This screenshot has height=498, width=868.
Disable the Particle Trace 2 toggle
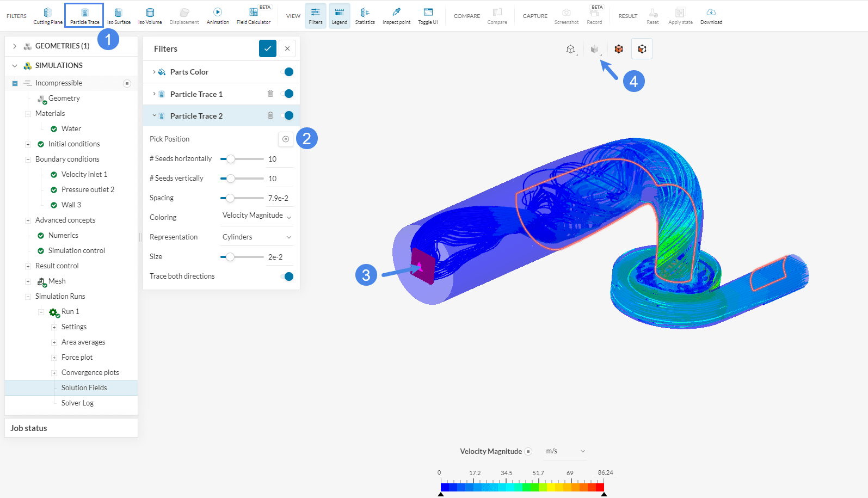288,115
